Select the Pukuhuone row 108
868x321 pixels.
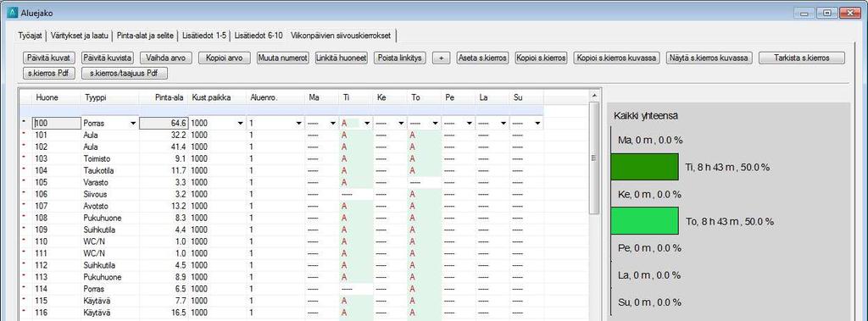coord(281,218)
